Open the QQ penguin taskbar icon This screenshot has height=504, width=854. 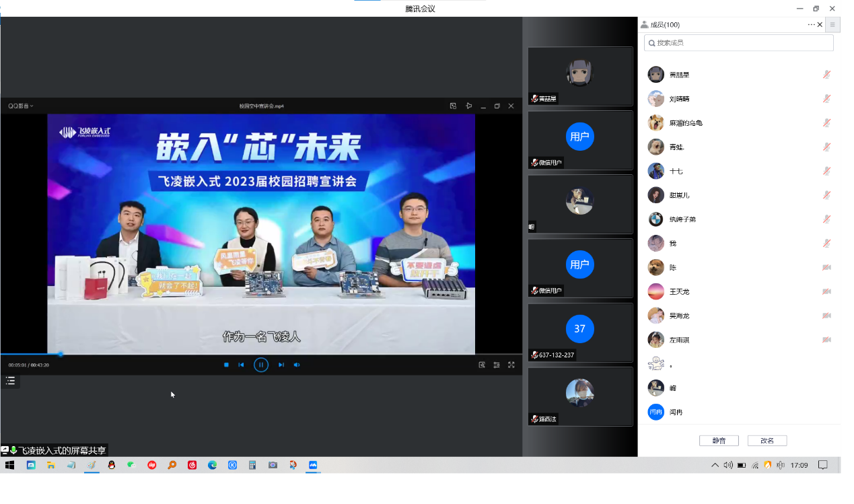pyautogui.click(x=112, y=465)
